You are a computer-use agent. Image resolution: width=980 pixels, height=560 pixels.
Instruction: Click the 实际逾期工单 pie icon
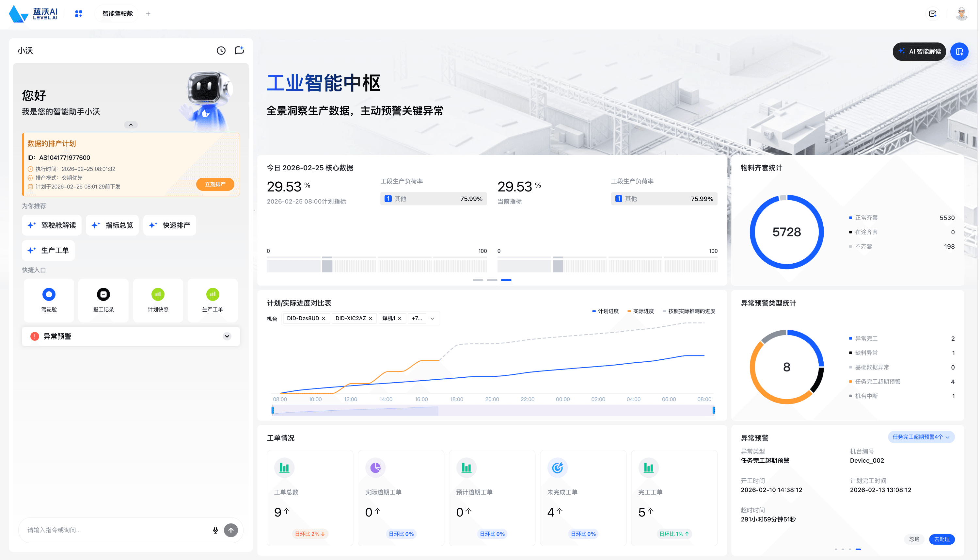click(x=375, y=468)
